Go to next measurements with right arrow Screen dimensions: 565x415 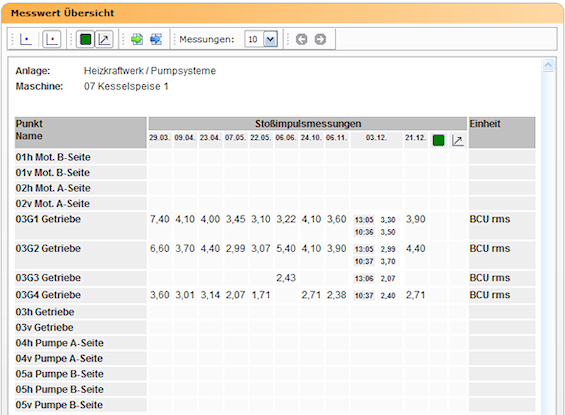320,39
